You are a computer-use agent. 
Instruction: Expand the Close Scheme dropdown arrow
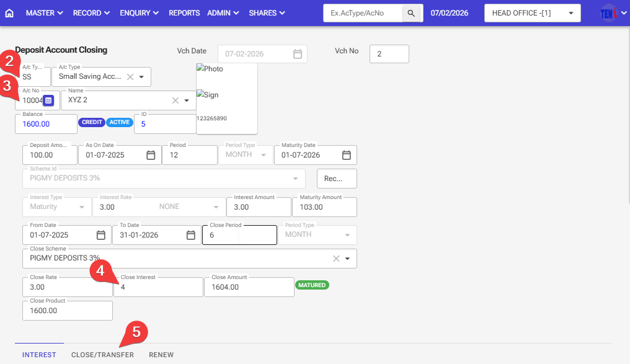tap(347, 259)
